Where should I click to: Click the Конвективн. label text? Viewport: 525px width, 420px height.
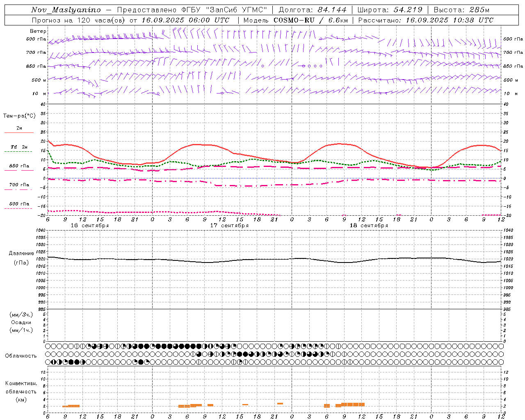tap(21, 383)
